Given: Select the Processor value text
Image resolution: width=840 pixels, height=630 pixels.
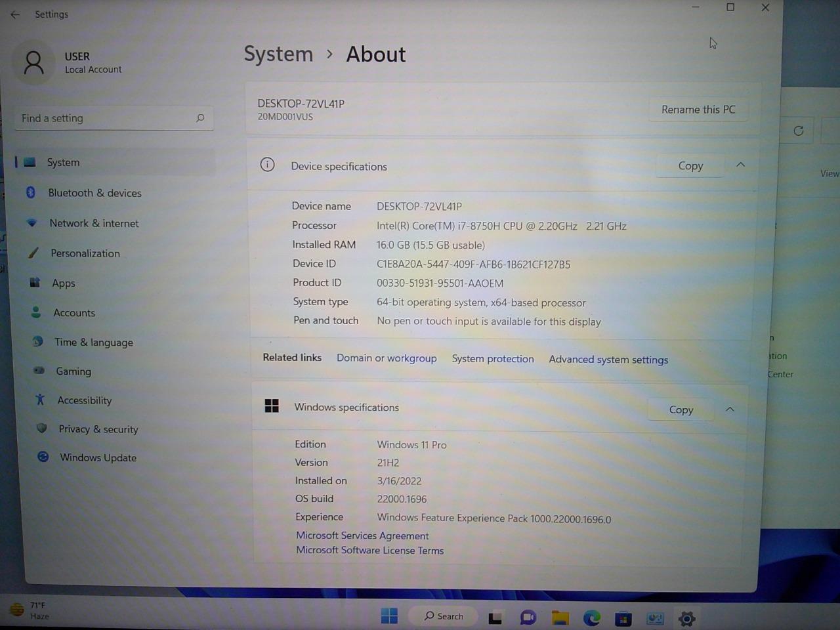Looking at the screenshot, I should (501, 226).
